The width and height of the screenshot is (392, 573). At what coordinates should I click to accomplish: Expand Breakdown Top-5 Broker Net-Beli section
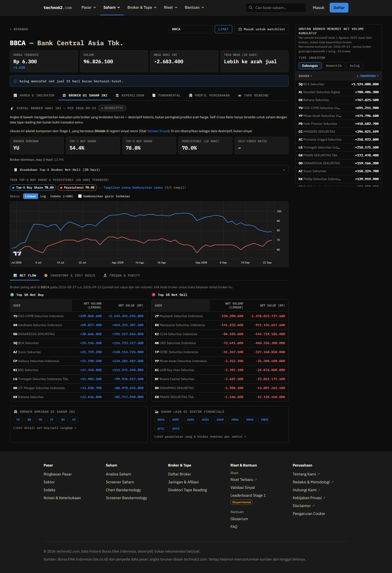click(x=149, y=170)
